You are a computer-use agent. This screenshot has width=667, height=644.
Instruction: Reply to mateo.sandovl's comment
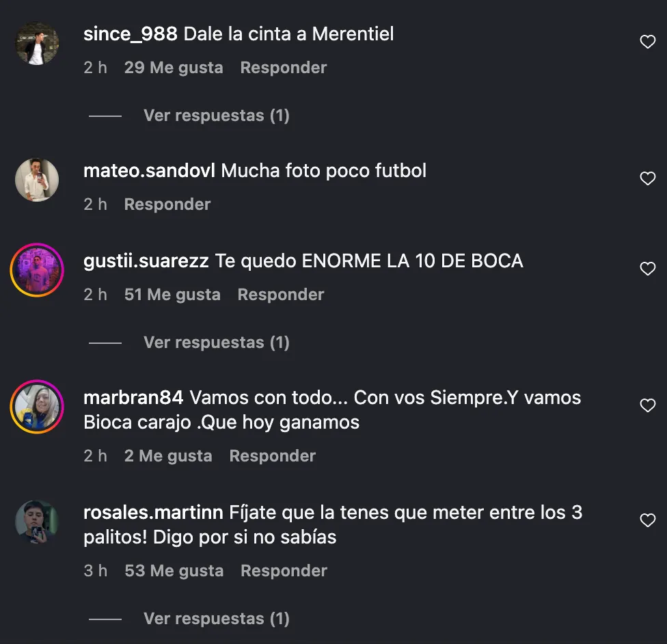(167, 204)
